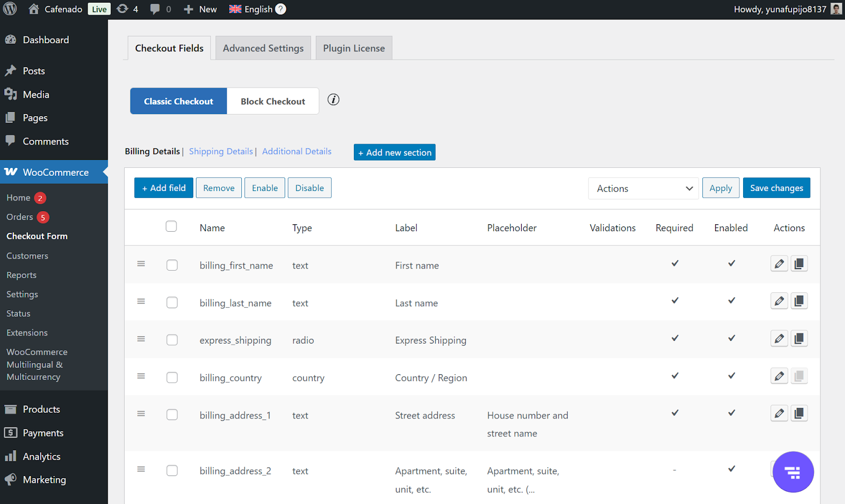Select the express_shipping row checkbox
The height and width of the screenshot is (504, 845).
click(x=172, y=340)
